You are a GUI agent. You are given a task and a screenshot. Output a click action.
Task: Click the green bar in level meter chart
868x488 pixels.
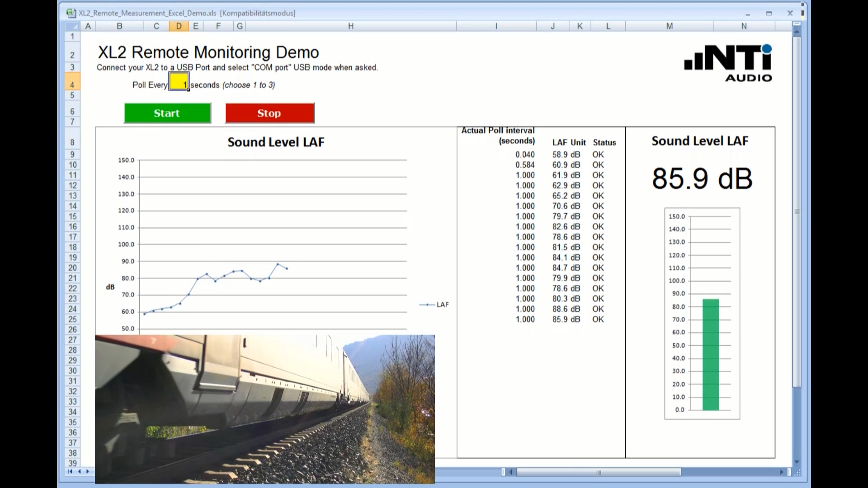pos(711,355)
